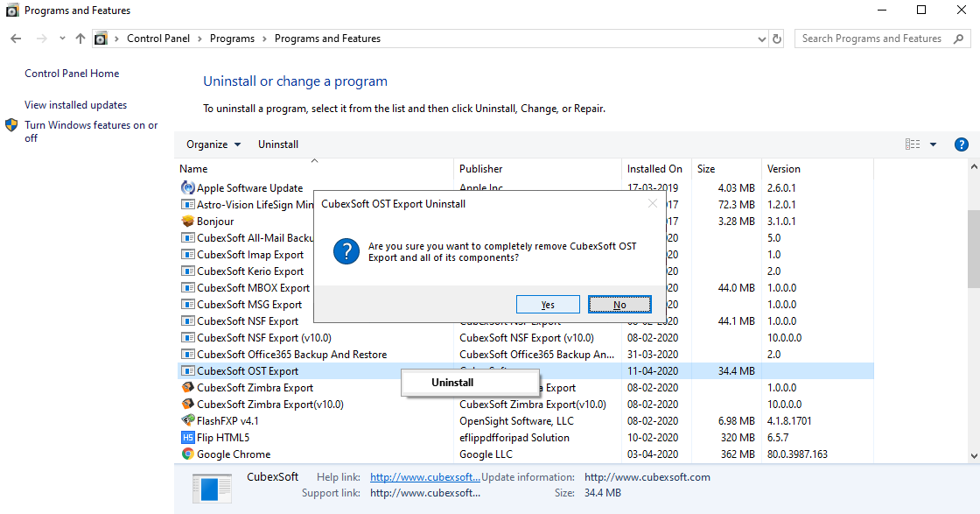This screenshot has height=514, width=980.
Task: Choose Uninstall from the context menu
Action: (452, 383)
